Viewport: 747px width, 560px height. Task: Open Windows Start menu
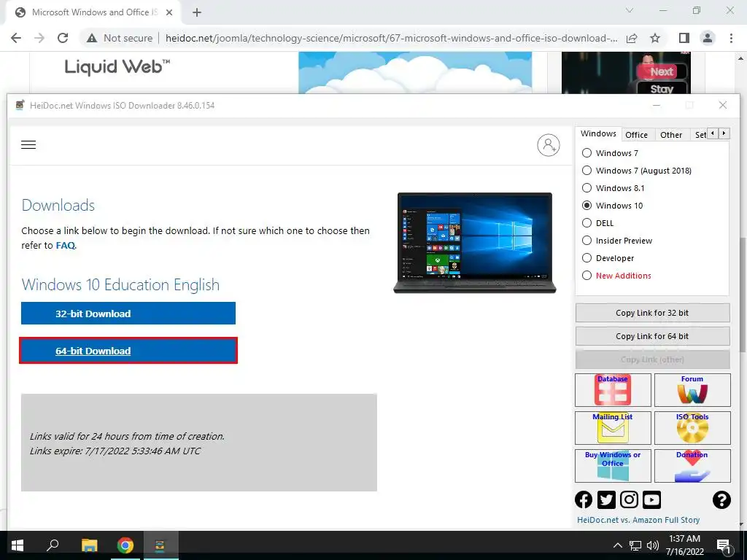pos(18,545)
